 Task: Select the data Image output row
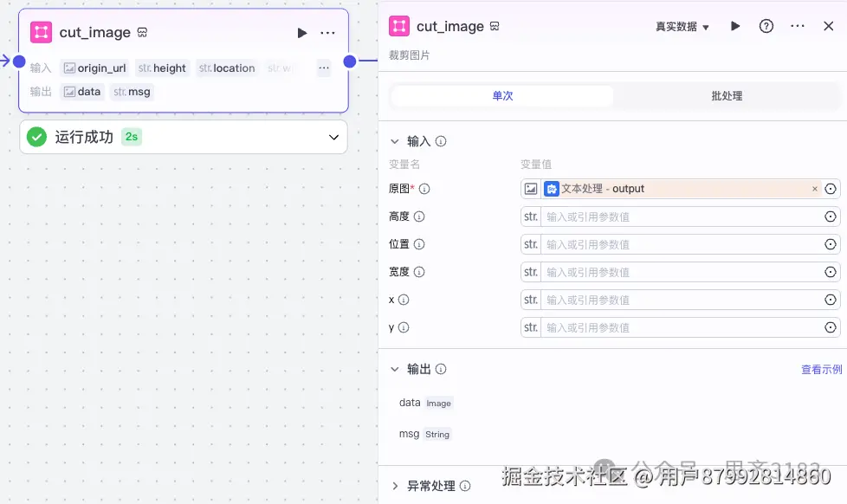pos(425,403)
